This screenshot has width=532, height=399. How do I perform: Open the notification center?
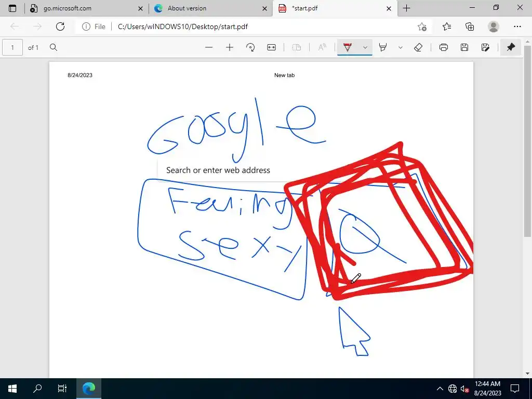[x=515, y=389]
